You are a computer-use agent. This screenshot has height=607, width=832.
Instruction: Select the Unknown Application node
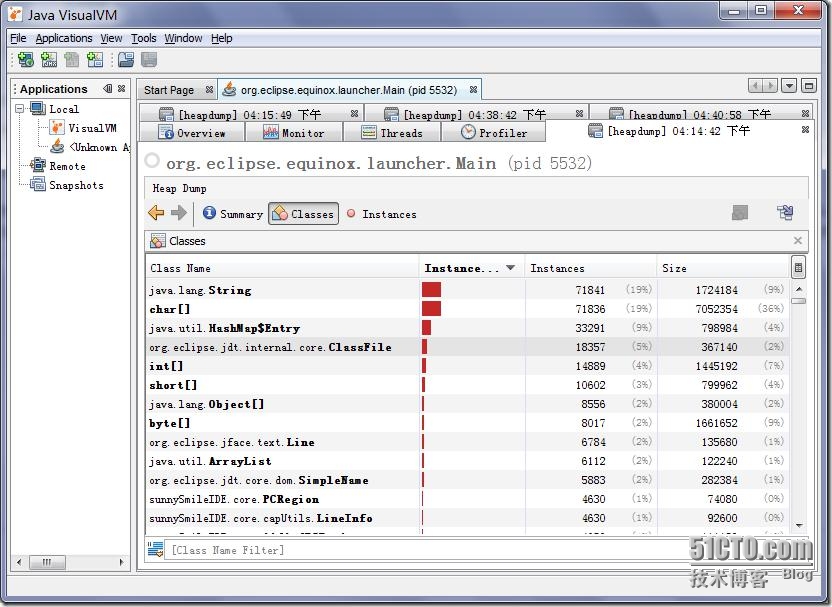pyautogui.click(x=100, y=147)
